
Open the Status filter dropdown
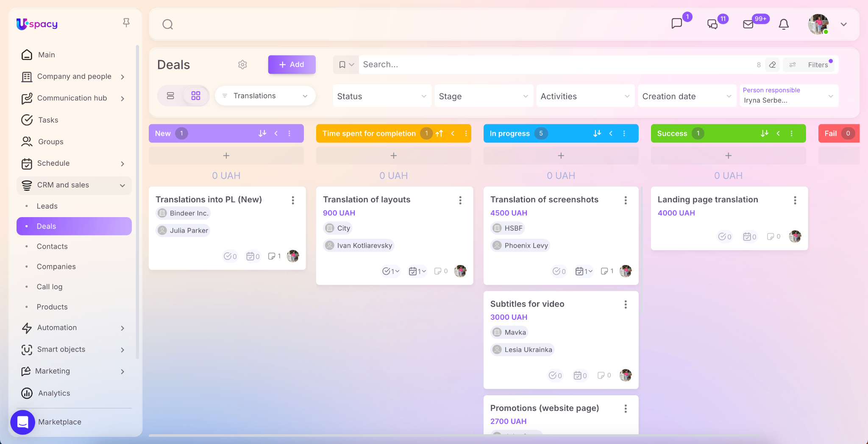point(381,96)
